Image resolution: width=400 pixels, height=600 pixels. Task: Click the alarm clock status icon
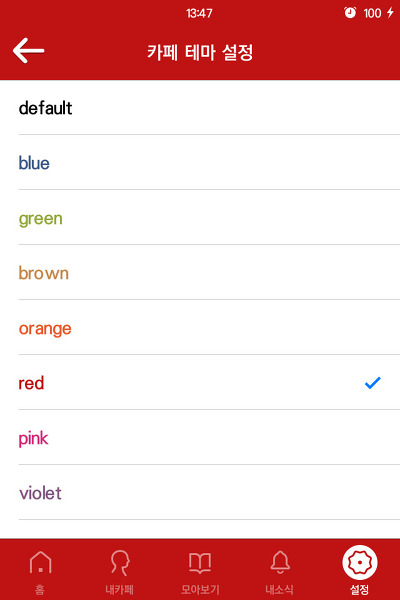pyautogui.click(x=350, y=13)
